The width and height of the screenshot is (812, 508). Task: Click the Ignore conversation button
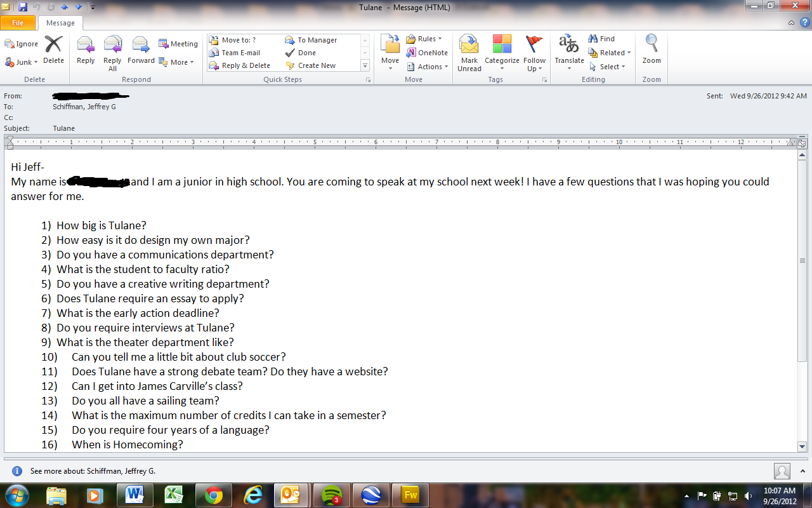click(22, 44)
